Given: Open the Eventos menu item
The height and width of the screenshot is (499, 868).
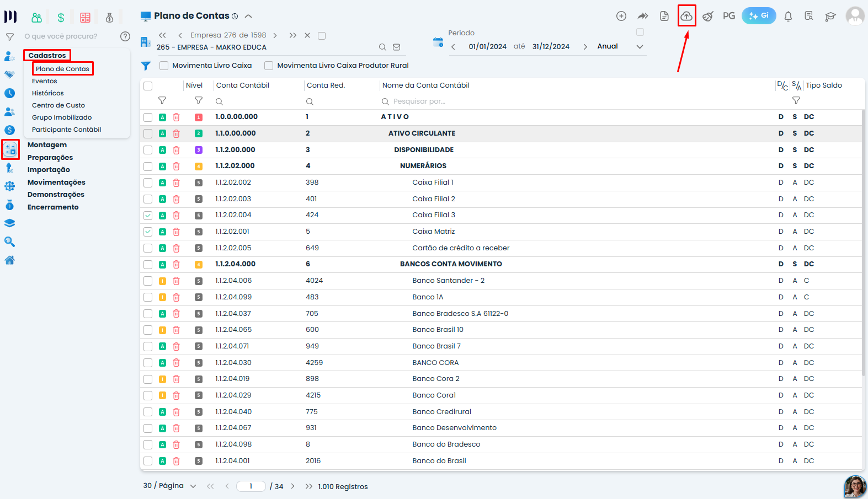Looking at the screenshot, I should (x=45, y=81).
